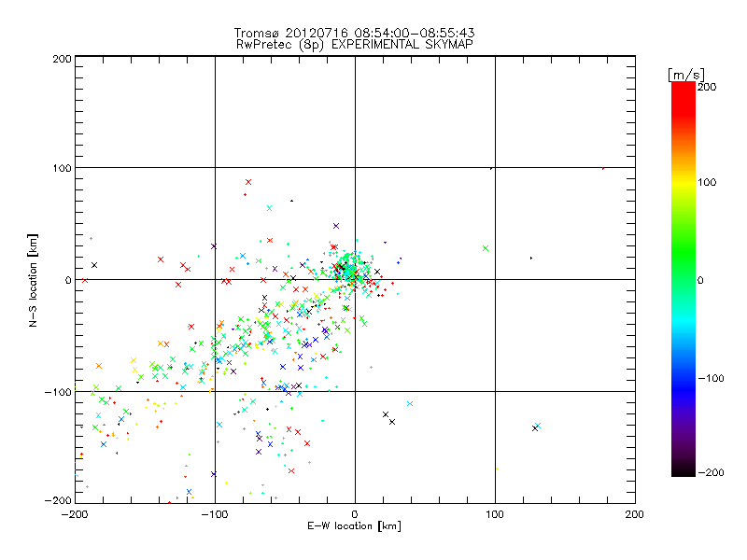Click the x-axis tick label '200' at right

pos(634,514)
